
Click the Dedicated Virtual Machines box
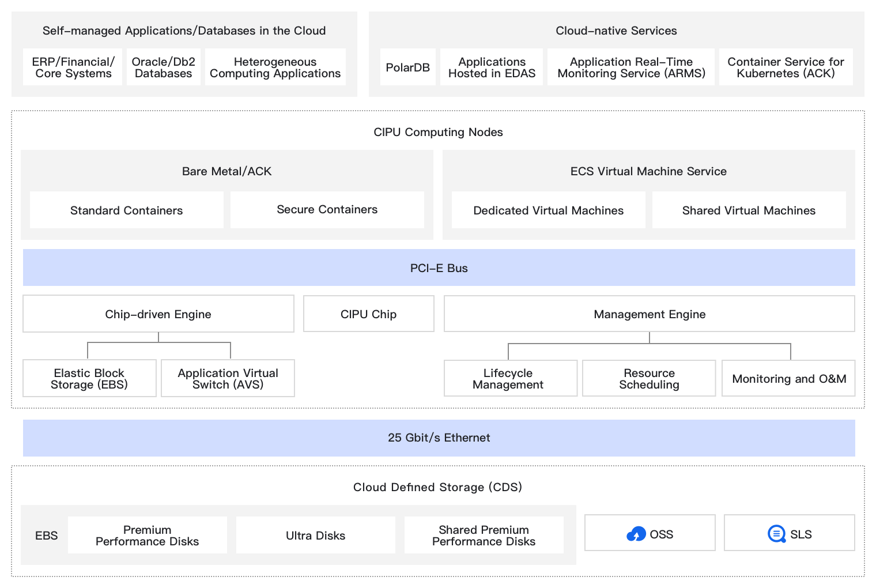(548, 210)
